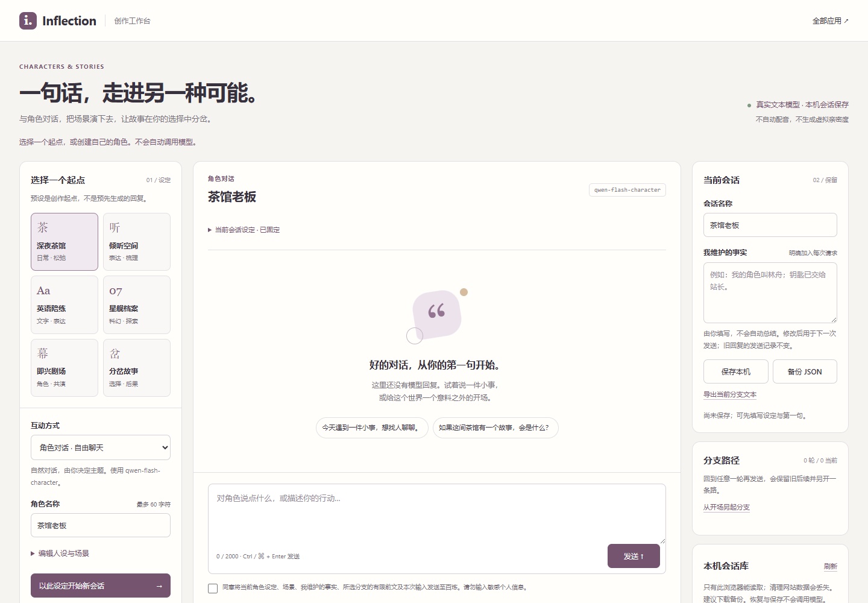Click the 02 / 保留 step label
Image resolution: width=868 pixels, height=603 pixels.
click(x=825, y=180)
